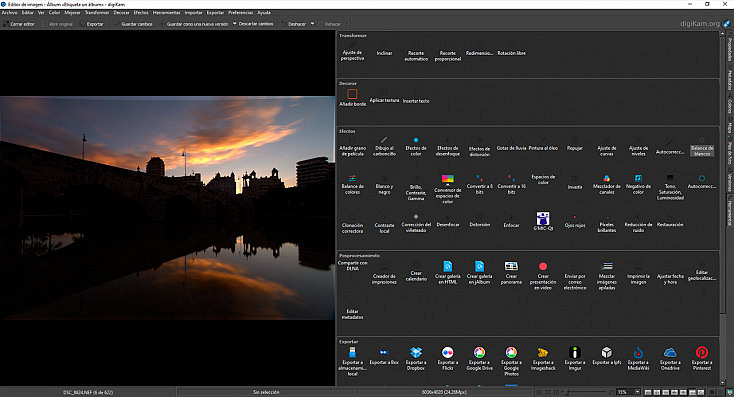This screenshot has height=397, width=734.
Task: Open the Archivo menu
Action: (x=9, y=13)
